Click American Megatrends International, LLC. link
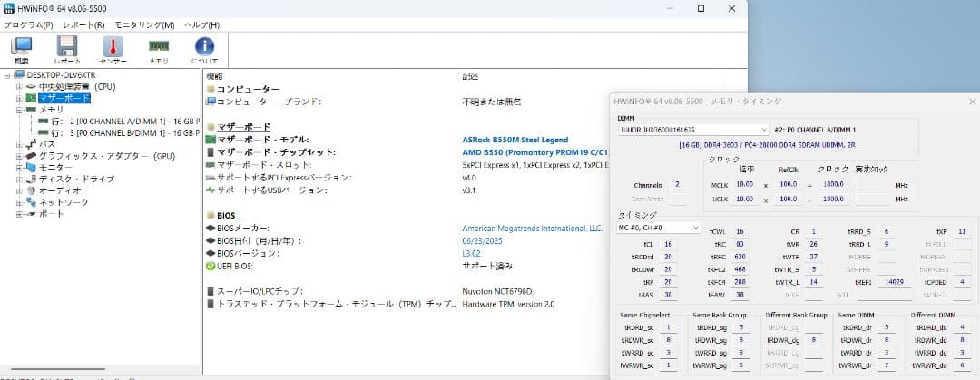980x380 pixels. coord(532,229)
